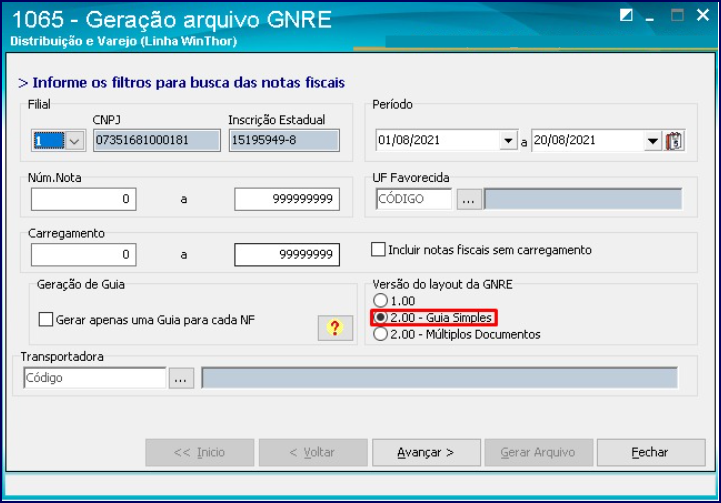Click the yellow question mark help icon
Screen dimensions: 721x503
coord(335,328)
